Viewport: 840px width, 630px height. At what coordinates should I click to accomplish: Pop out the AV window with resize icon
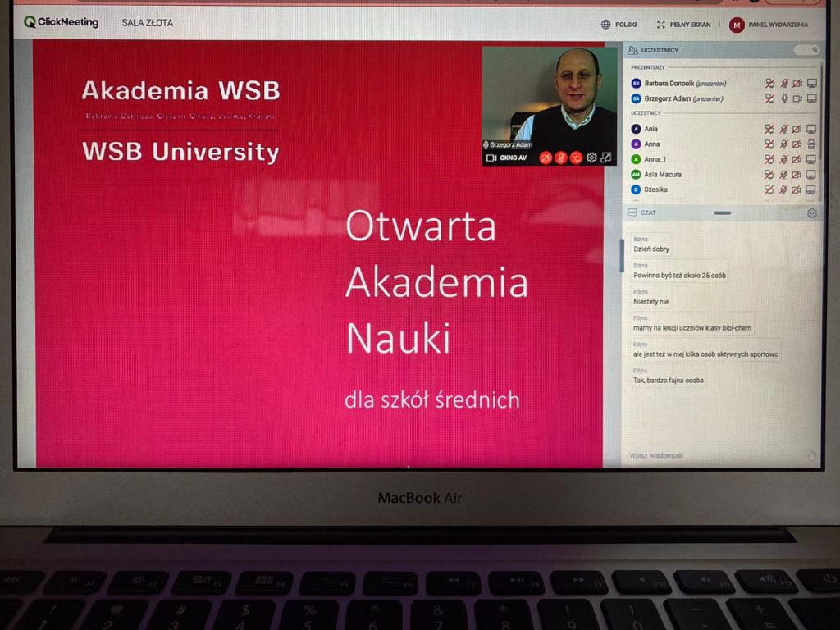pyautogui.click(x=606, y=157)
